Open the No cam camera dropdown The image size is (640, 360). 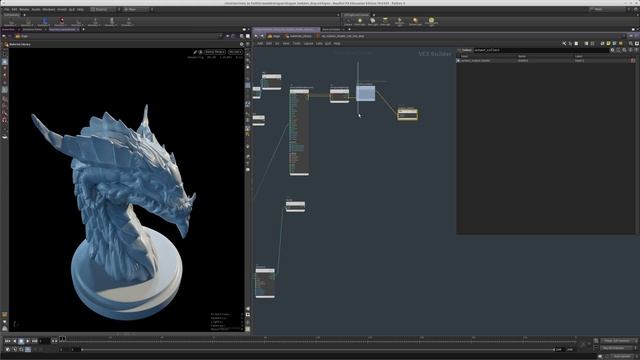[236, 52]
